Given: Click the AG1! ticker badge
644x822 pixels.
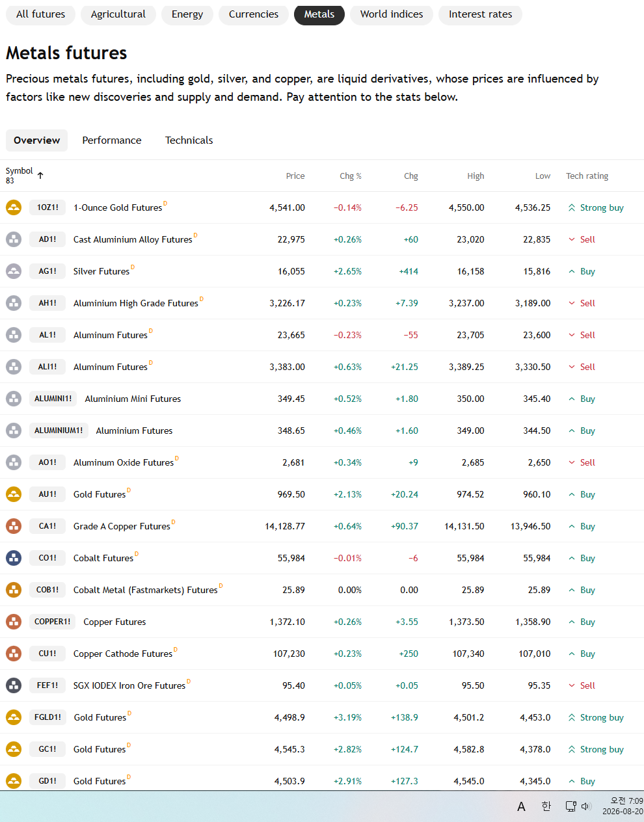Looking at the screenshot, I should click(x=47, y=271).
